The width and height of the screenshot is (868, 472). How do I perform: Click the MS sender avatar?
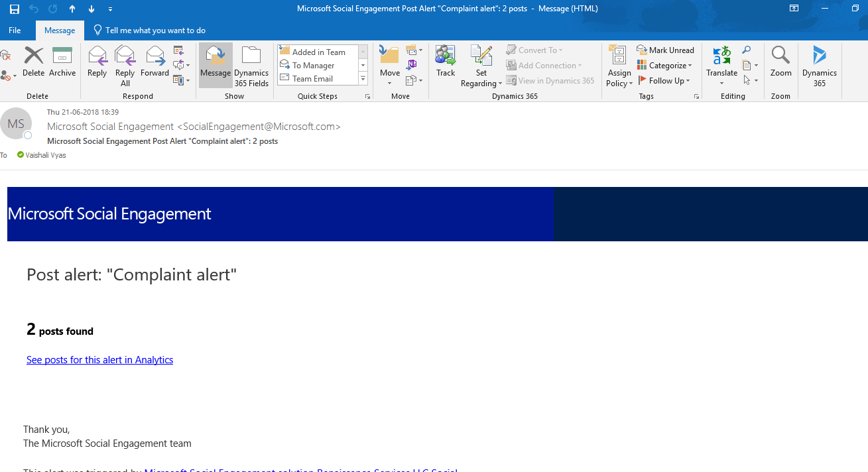coord(16,123)
